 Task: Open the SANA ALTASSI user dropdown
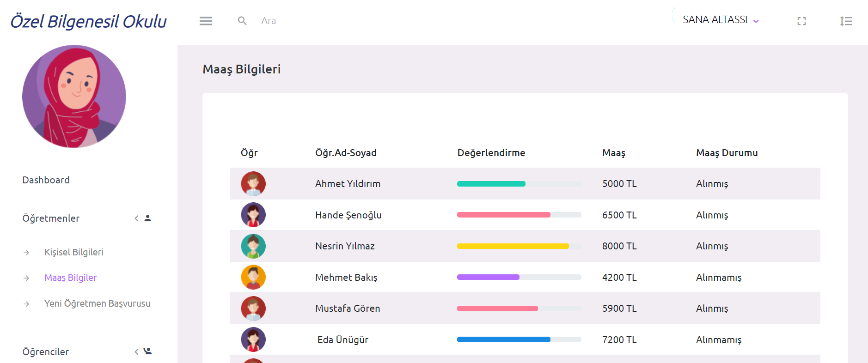click(721, 20)
